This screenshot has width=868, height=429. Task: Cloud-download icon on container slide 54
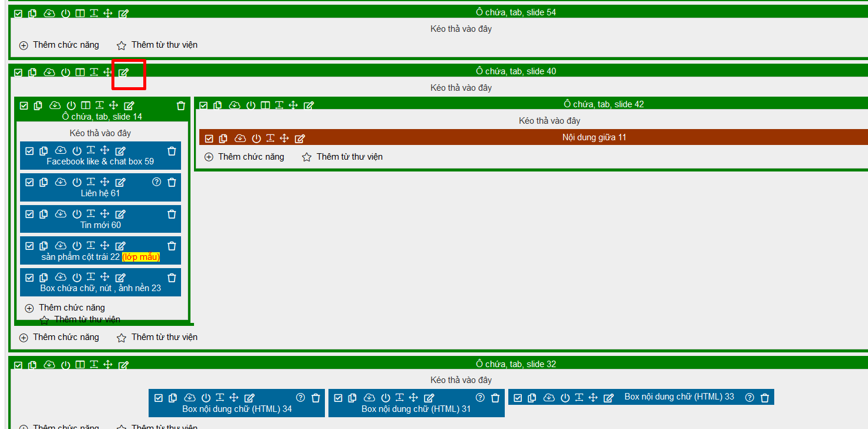50,13
